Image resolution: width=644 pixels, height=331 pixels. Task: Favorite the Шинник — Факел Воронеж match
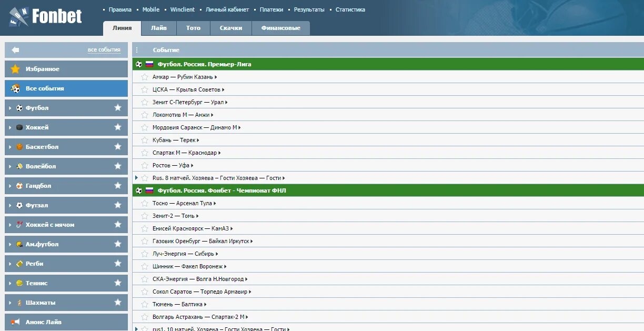click(x=145, y=266)
